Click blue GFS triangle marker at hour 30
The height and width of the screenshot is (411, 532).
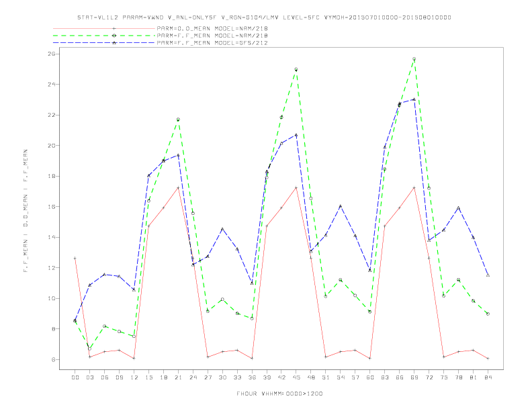(222, 229)
